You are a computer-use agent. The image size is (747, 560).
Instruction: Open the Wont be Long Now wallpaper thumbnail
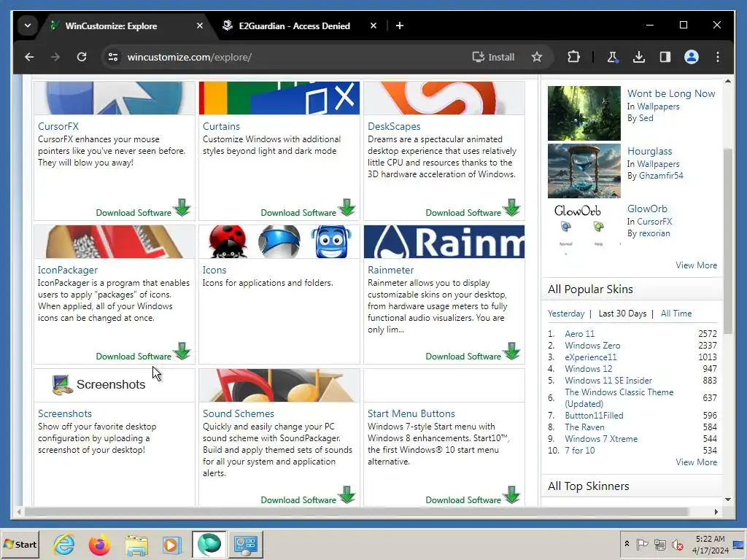click(584, 113)
